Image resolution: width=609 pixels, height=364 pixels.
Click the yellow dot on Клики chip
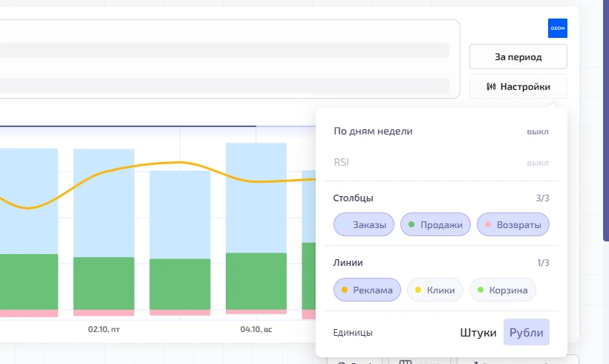[x=418, y=290]
